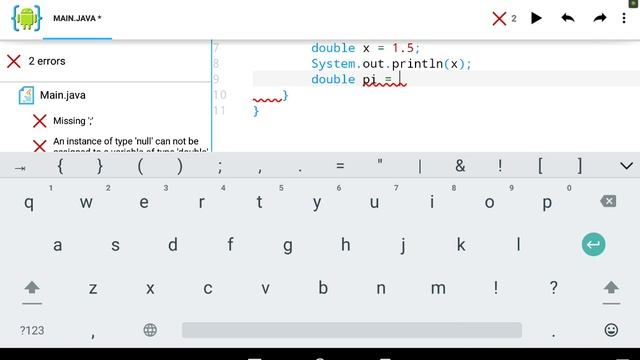Place cursor on the 'double x = 1.5;' line
The image size is (640, 360).
pos(365,48)
